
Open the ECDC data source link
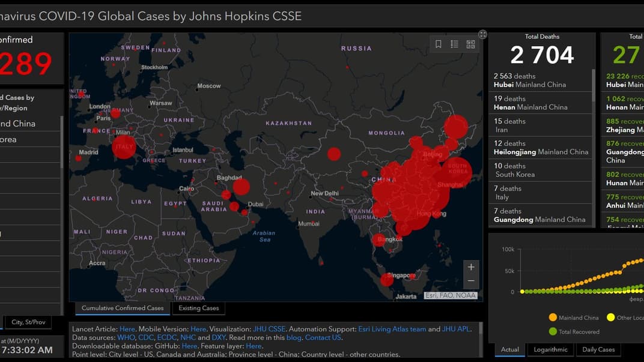coord(167,338)
